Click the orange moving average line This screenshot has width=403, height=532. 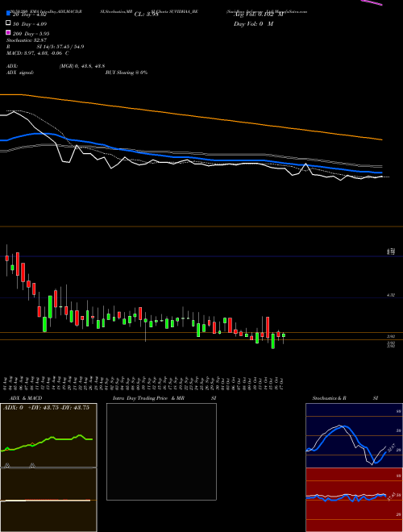tap(190, 115)
